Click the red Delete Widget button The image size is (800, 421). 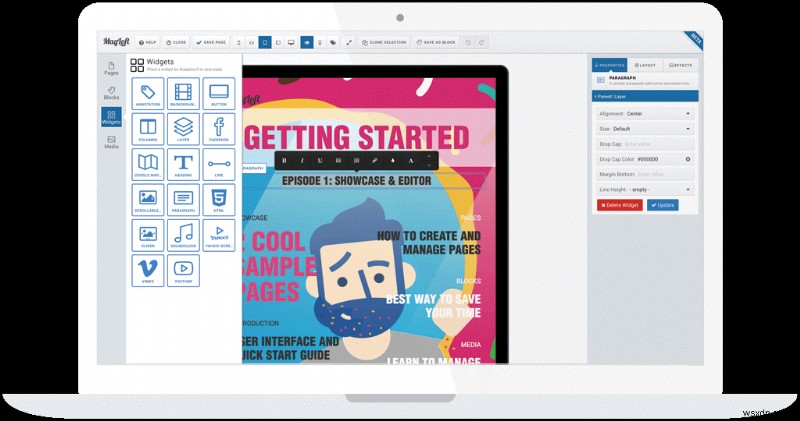coord(620,205)
